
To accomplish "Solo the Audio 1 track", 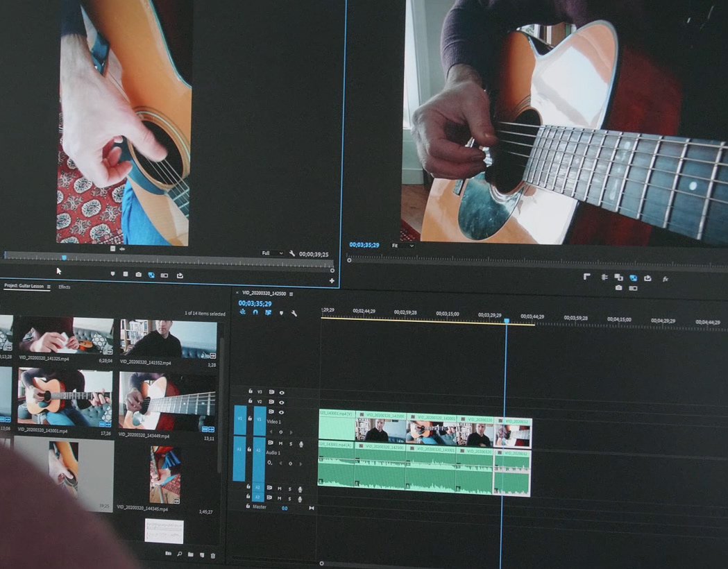I will 291,444.
